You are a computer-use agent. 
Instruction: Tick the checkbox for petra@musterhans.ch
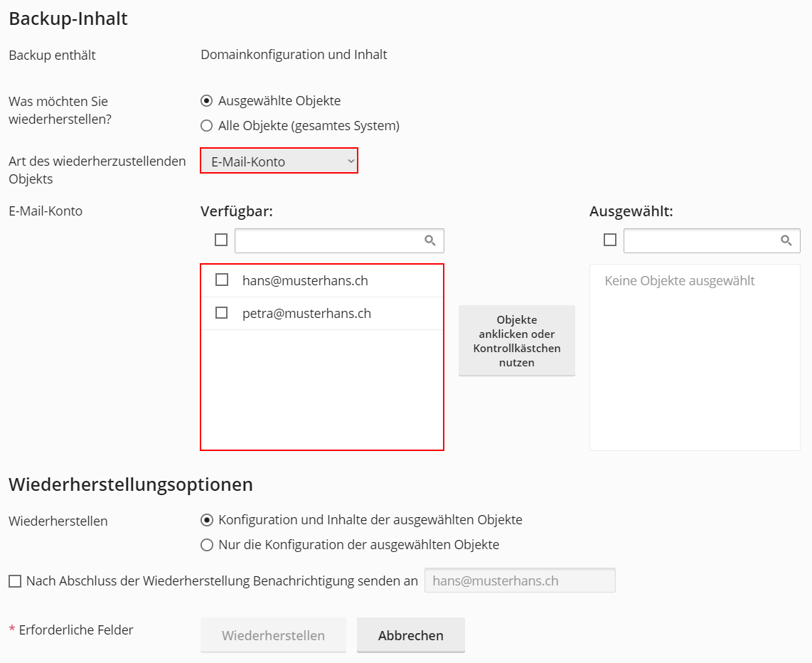[222, 313]
